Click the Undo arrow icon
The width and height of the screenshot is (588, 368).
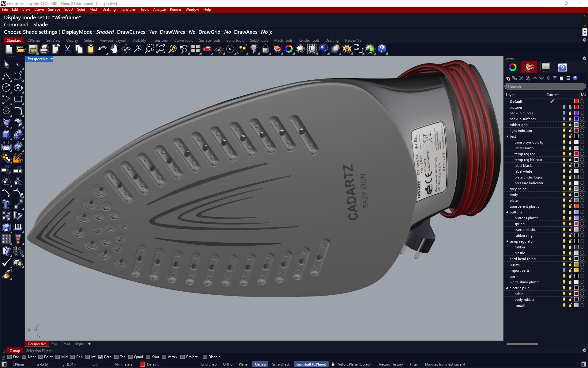point(102,49)
